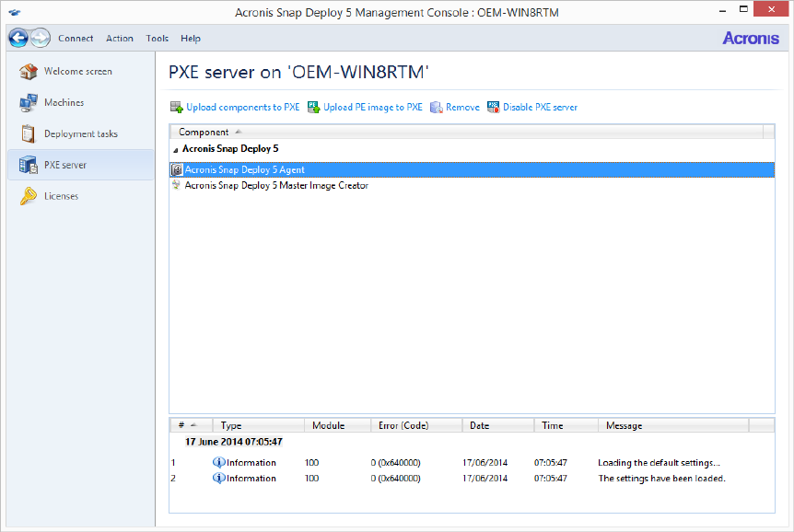Click Information type in log row 1
Viewport: 794px width, 532px height.
pyautogui.click(x=251, y=463)
